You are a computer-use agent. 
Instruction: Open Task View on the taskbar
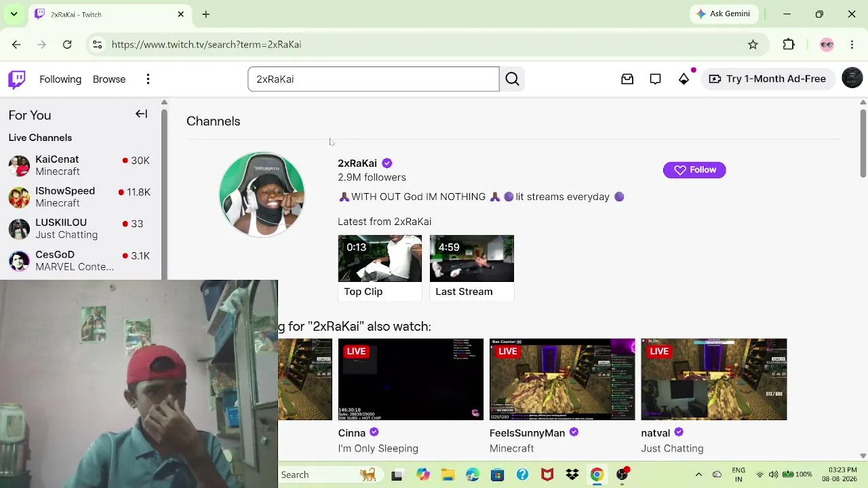(x=397, y=475)
